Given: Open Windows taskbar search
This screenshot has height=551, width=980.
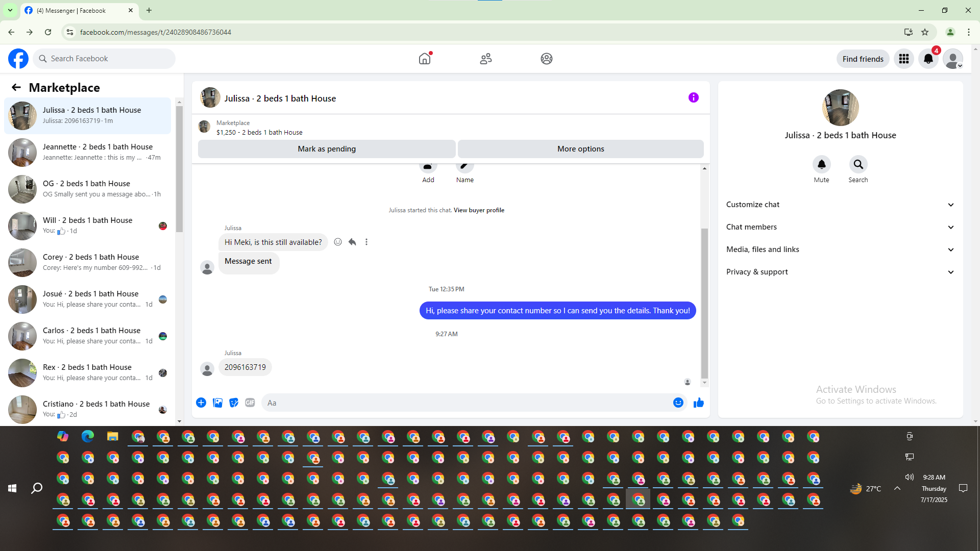Looking at the screenshot, I should tap(37, 488).
